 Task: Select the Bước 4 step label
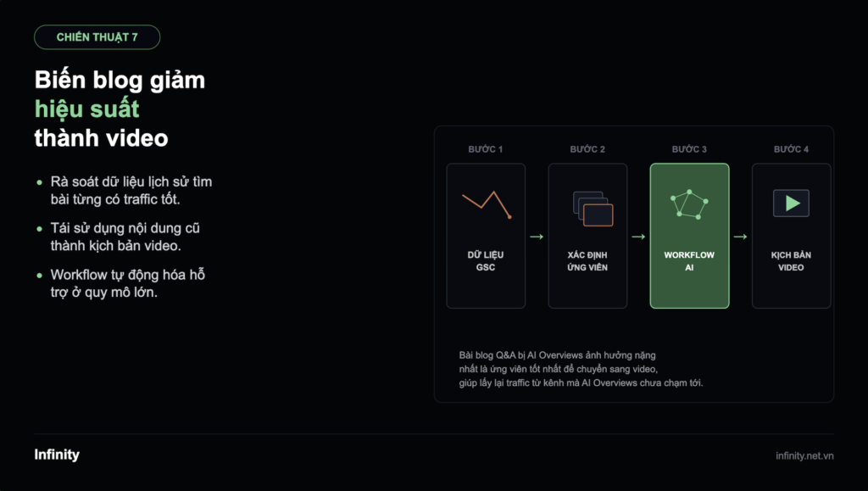pos(791,149)
